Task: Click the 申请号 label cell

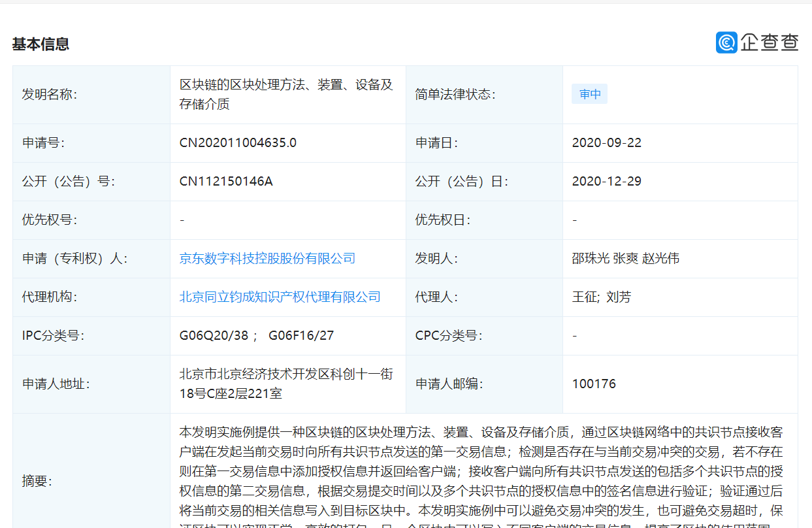Action: pyautogui.click(x=91, y=143)
